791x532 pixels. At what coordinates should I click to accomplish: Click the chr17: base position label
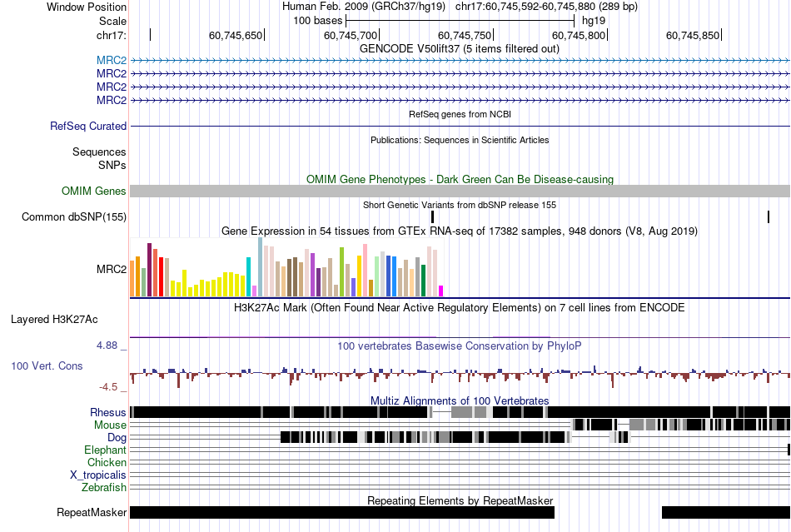click(x=111, y=35)
